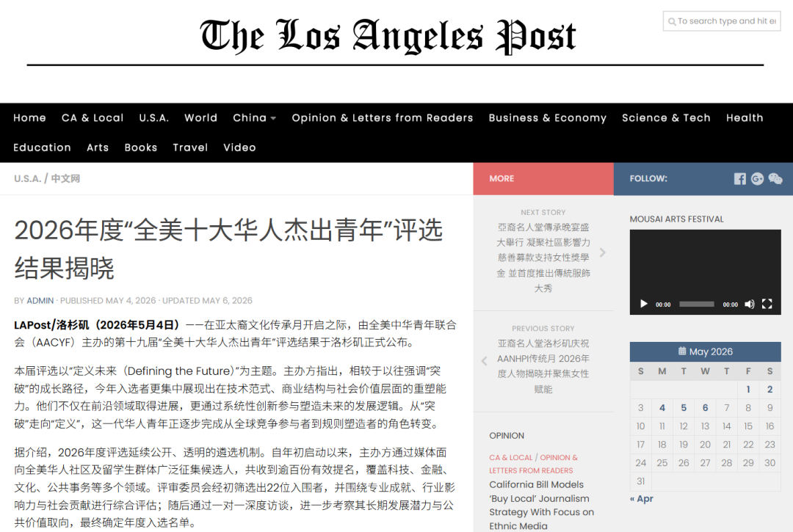The image size is (793, 532).
Task: Go to previous story with left chevron
Action: coord(484,361)
